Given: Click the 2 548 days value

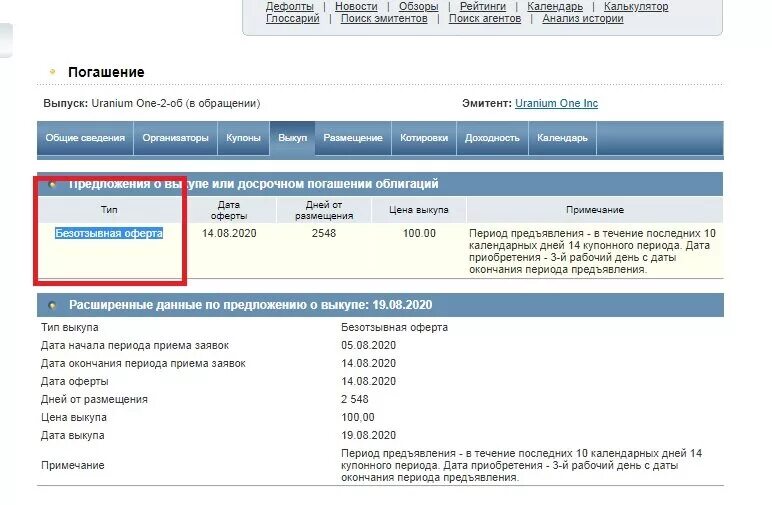Looking at the screenshot, I should (x=354, y=399).
